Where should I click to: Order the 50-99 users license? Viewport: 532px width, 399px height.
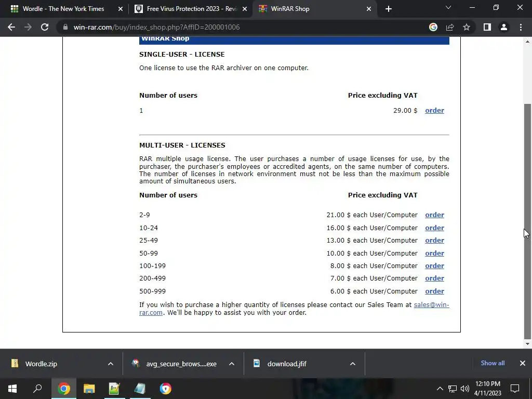[434, 253]
